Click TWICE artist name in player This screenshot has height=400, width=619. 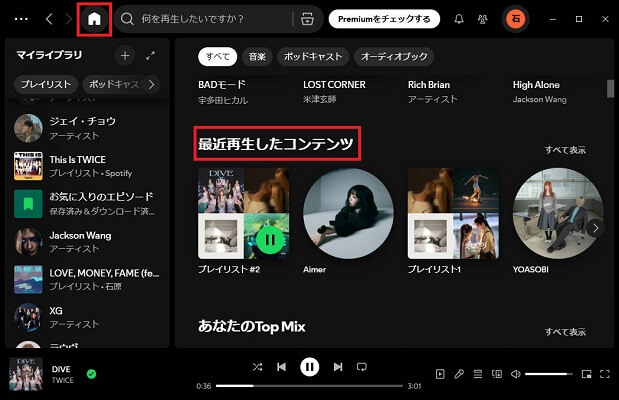click(62, 380)
